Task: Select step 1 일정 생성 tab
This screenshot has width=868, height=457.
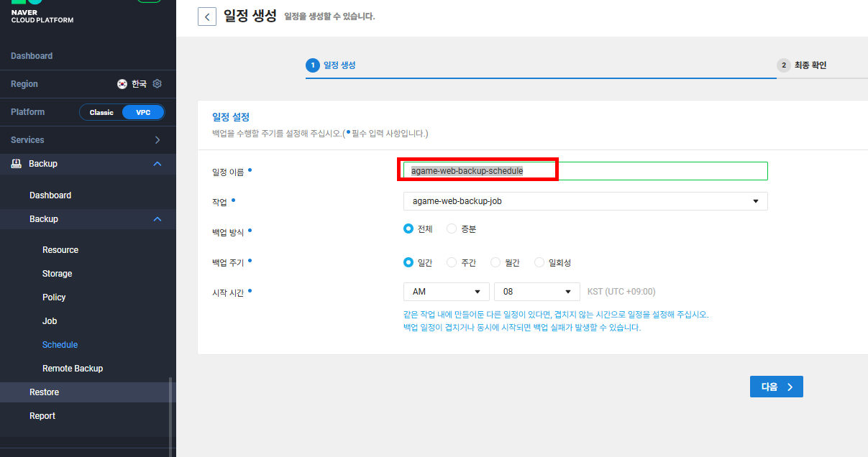Action: (331, 65)
